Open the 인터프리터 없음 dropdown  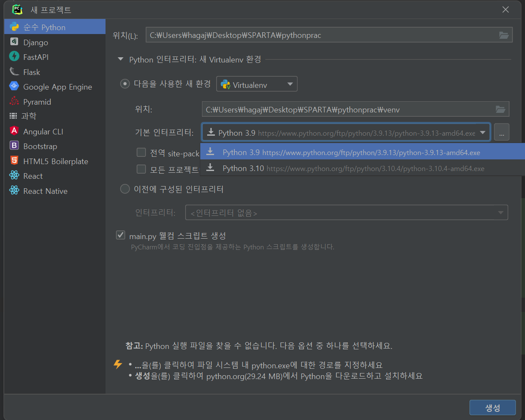[347, 213]
